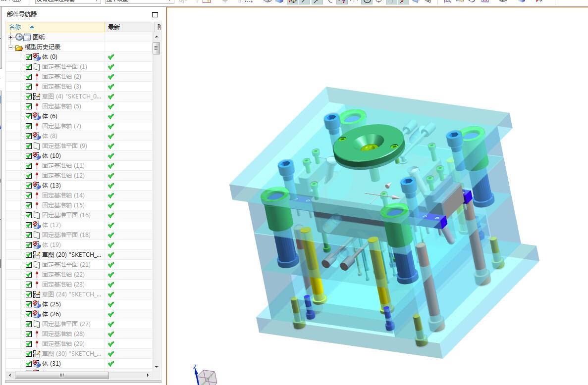588x385 pixels.
Task: Click the axis icon of 固定基准轴 (28)
Action: coord(37,334)
